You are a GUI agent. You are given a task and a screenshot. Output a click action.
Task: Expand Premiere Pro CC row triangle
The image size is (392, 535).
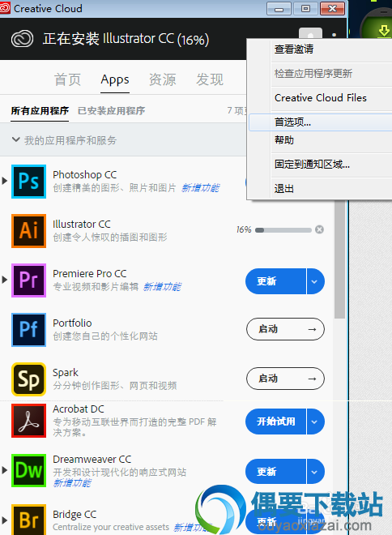(x=4, y=280)
